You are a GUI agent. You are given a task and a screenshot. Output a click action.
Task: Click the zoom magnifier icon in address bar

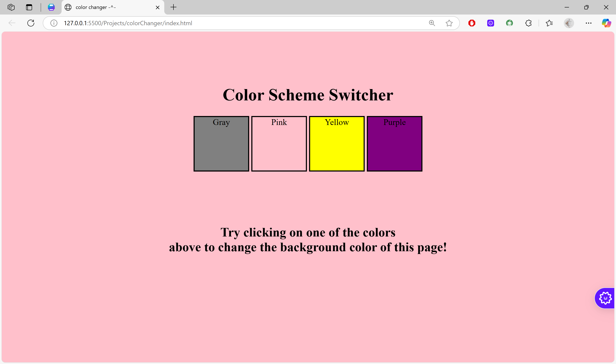click(x=432, y=23)
